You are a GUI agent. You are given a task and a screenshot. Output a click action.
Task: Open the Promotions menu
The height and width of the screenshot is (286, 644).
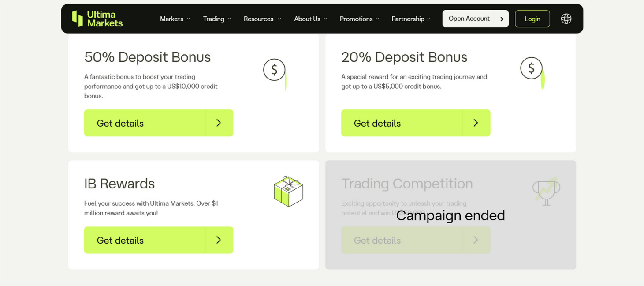pos(359,19)
